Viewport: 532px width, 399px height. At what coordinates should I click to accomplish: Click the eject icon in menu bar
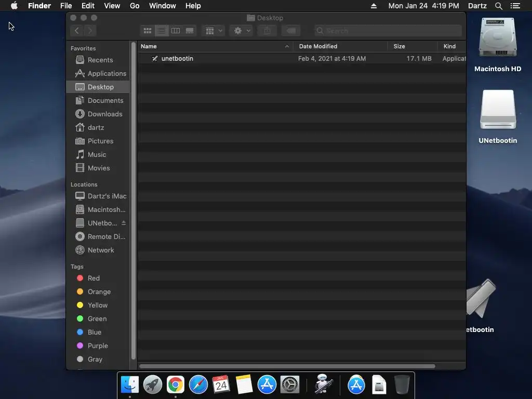coord(374,6)
